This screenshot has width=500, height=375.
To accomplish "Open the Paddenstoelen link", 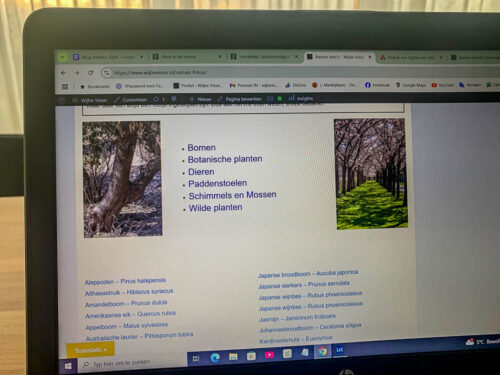I will point(218,183).
